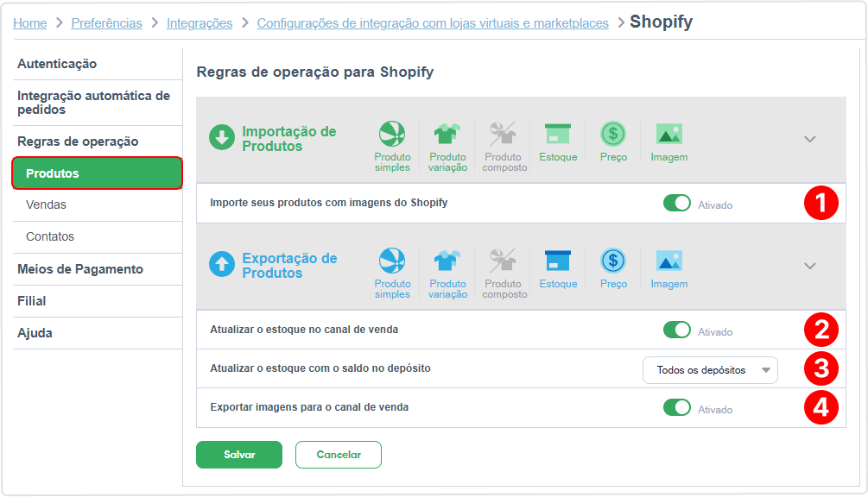This screenshot has height=497, width=868.
Task: Toggle 'Importe seus produtos com imagens' switch
Action: pos(677,204)
